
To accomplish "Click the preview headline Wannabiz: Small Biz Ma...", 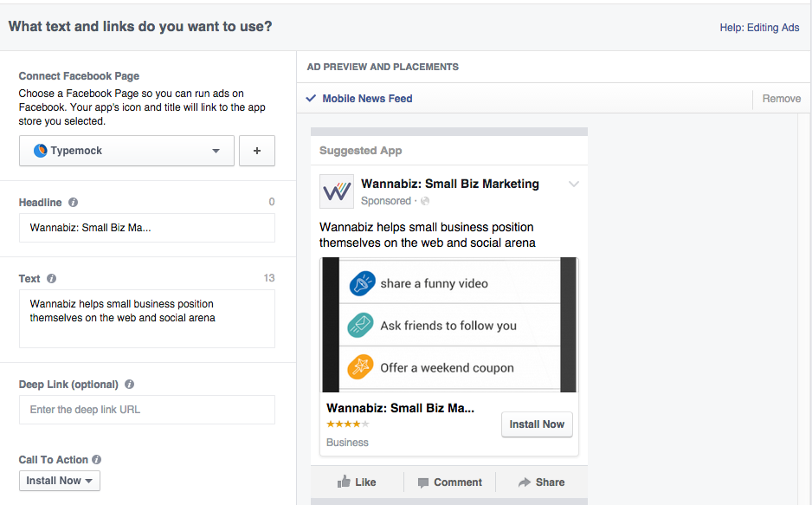I will pos(400,408).
